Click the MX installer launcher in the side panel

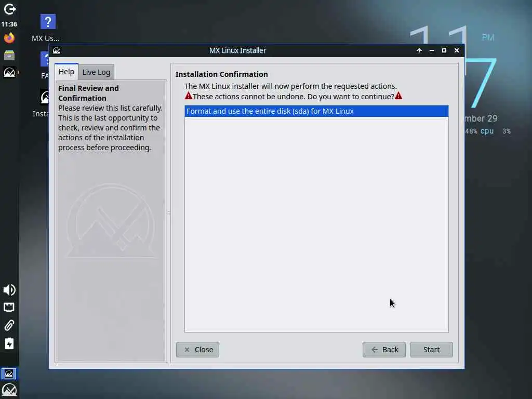click(x=9, y=72)
